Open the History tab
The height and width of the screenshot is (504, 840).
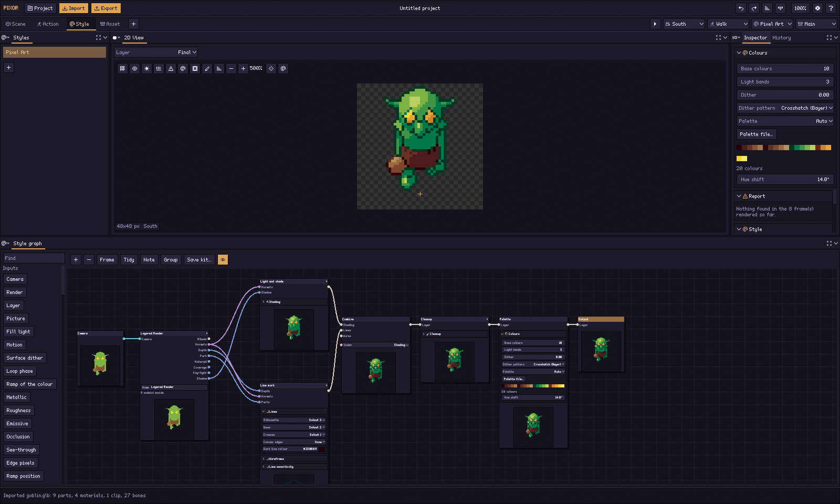coord(781,38)
